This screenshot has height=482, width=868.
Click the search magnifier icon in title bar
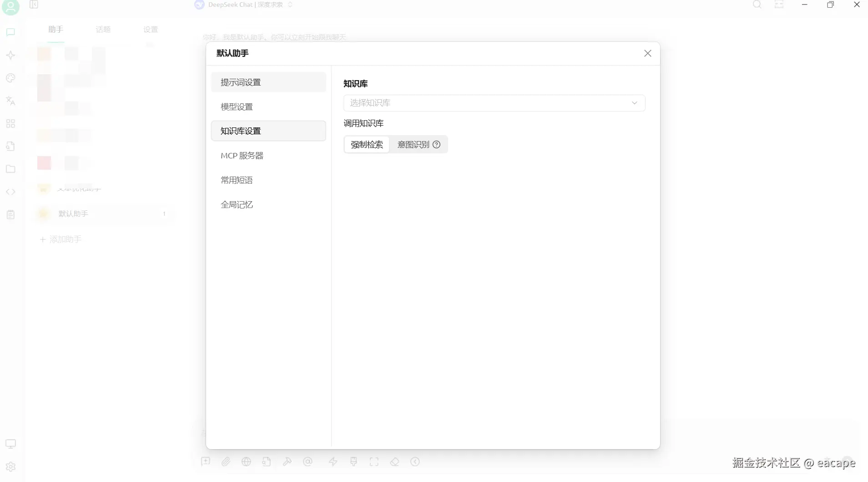(x=757, y=5)
